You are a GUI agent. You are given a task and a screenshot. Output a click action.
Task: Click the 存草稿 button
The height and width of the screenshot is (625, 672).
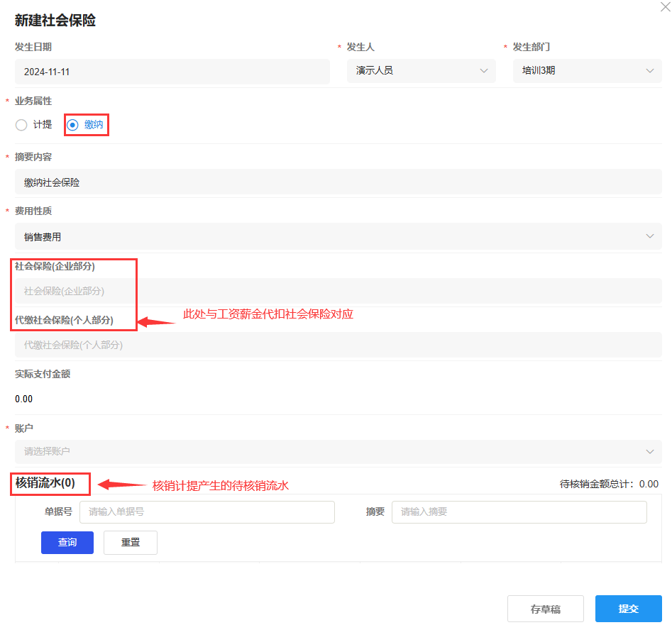[545, 609]
